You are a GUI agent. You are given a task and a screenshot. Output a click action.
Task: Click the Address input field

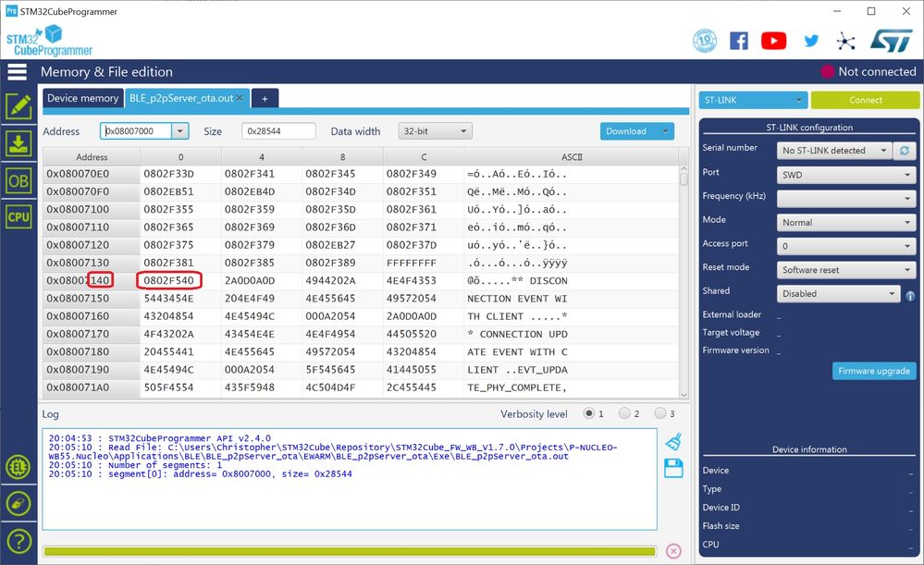[137, 131]
